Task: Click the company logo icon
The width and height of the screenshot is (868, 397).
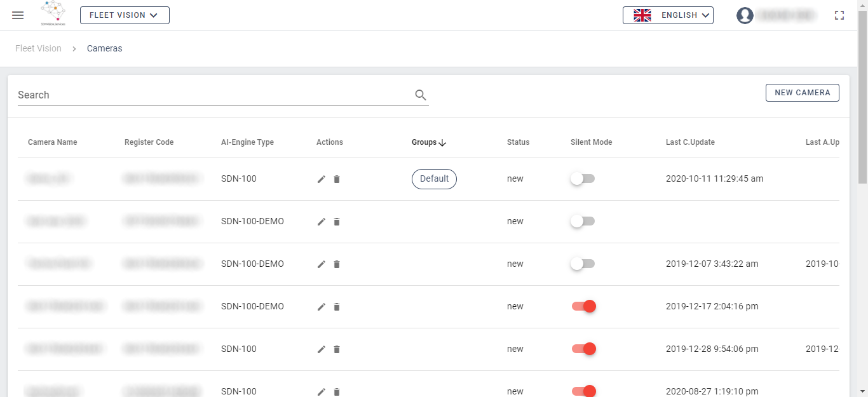Action: 53,13
